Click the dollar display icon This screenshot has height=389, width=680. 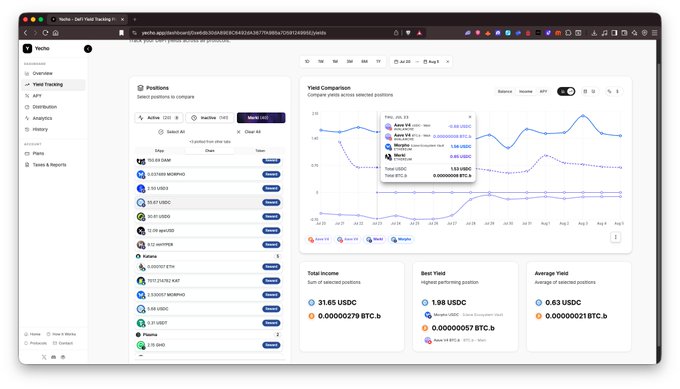617,92
